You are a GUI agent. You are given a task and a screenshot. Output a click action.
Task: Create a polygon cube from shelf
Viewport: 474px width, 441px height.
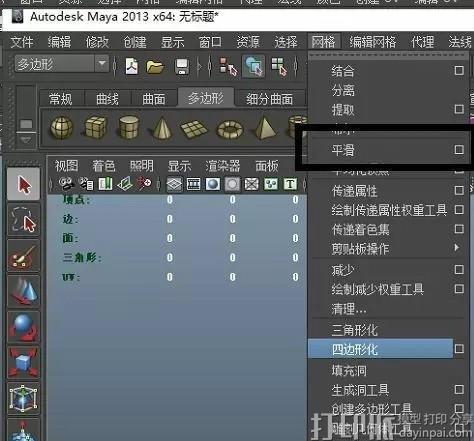95,127
